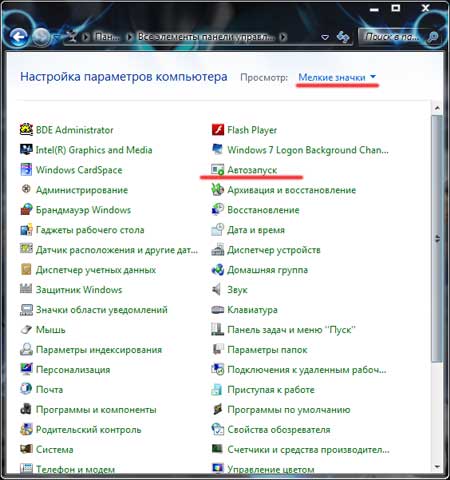This screenshot has height=480, width=450.
Task: Click the Брандмауэр Windows icon
Action: [26, 210]
